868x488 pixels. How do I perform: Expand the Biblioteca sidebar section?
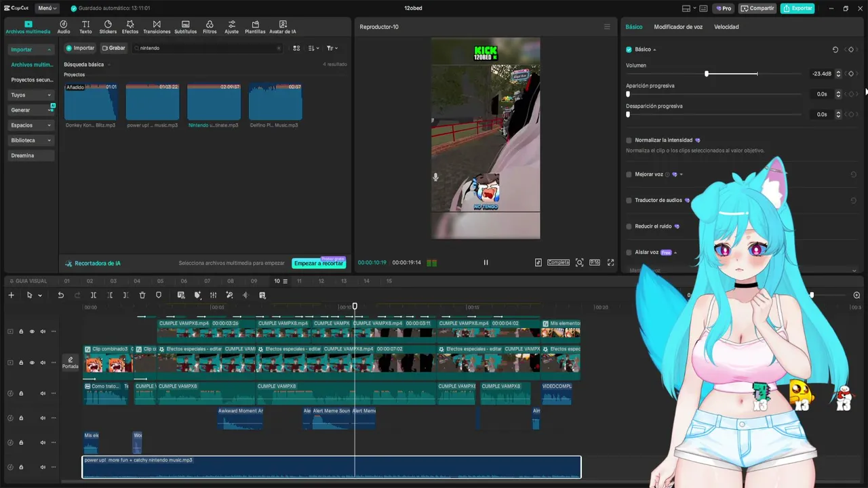point(49,140)
